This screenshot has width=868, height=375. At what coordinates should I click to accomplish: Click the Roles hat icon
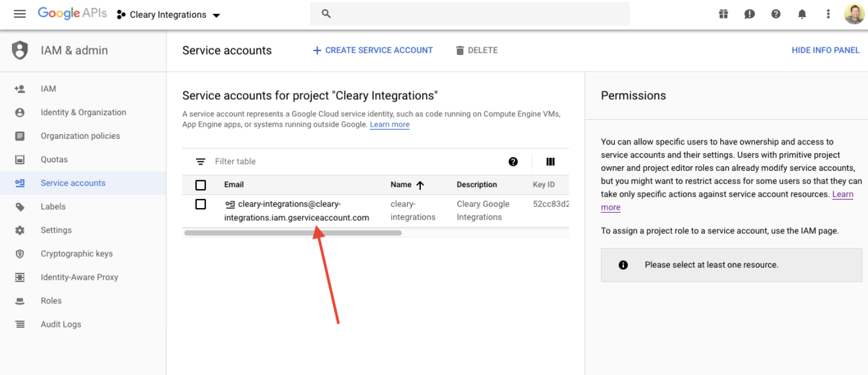pyautogui.click(x=20, y=300)
